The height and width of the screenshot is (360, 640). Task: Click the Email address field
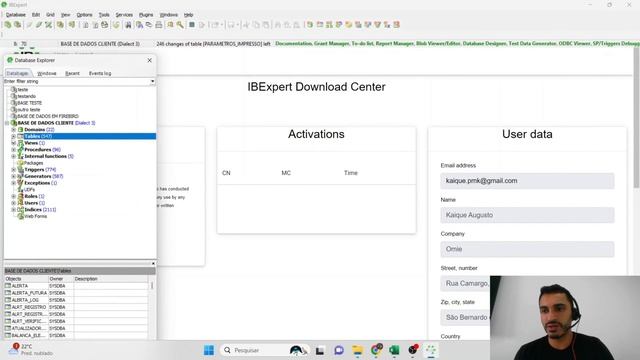[527, 181]
